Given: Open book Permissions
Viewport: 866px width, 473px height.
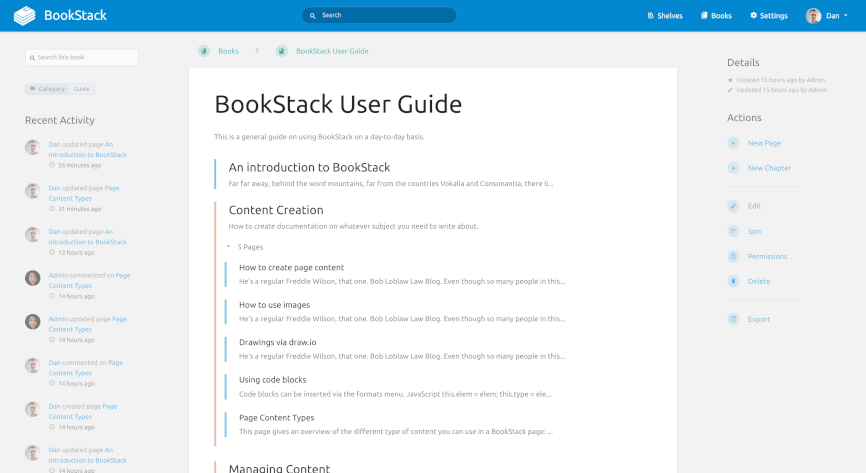Looking at the screenshot, I should tap(767, 256).
